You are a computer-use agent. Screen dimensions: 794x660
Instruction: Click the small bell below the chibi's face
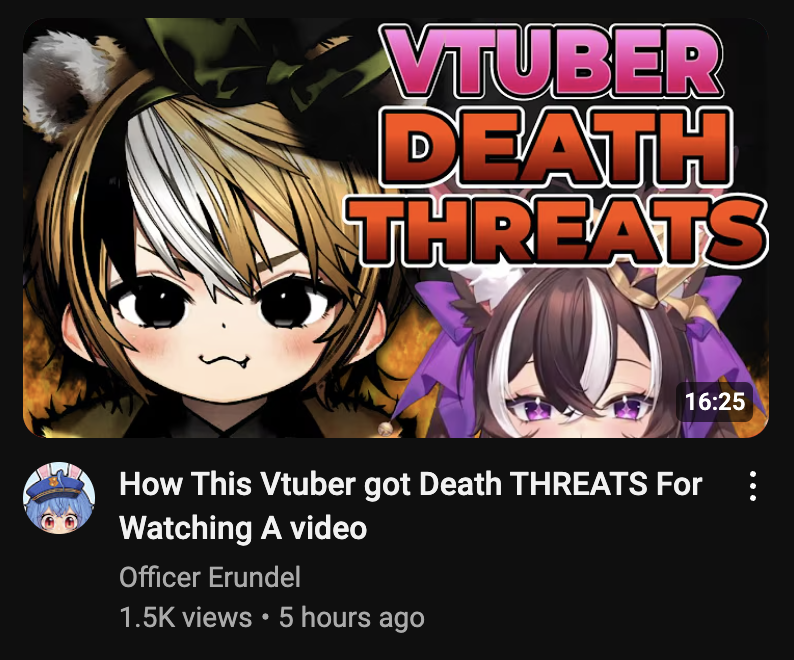386,429
